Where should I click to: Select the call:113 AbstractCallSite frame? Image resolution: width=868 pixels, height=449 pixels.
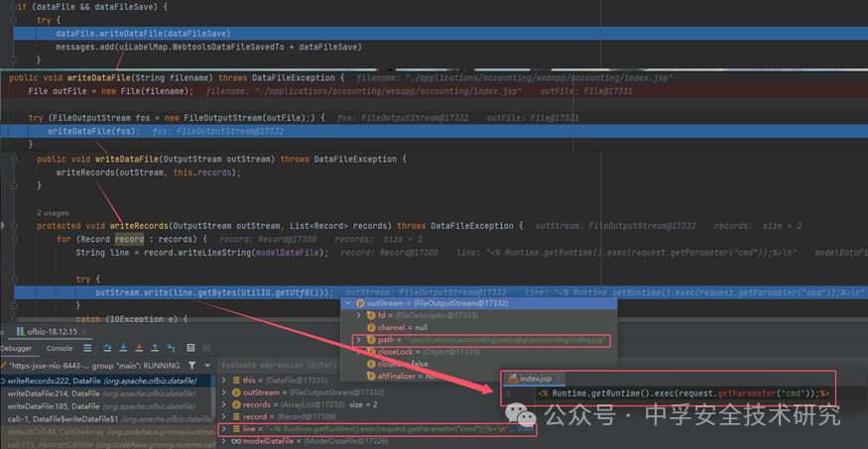coord(106,444)
